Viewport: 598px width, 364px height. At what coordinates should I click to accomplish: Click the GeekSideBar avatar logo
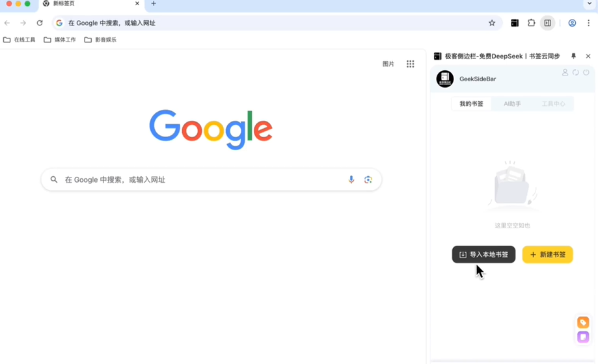coord(445,79)
